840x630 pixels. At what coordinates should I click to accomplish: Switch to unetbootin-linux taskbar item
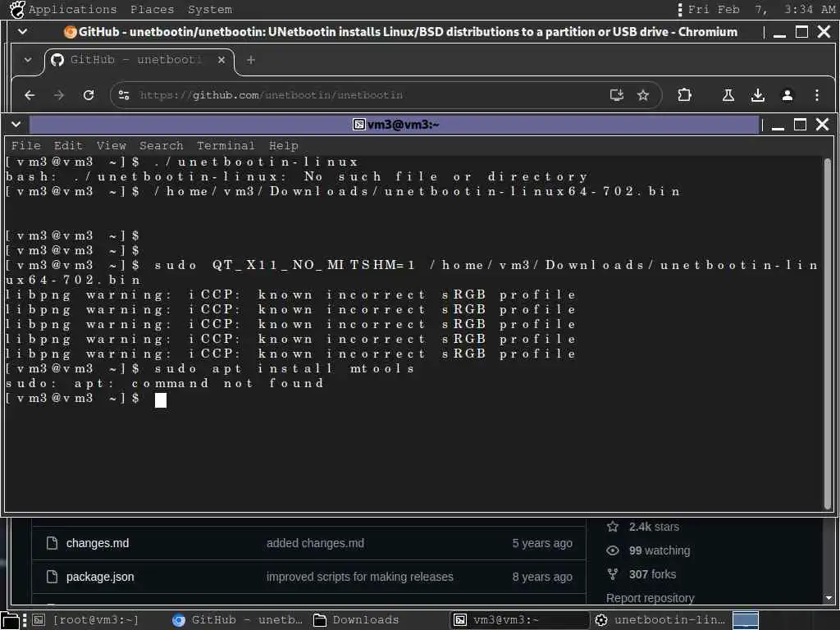tap(660, 620)
